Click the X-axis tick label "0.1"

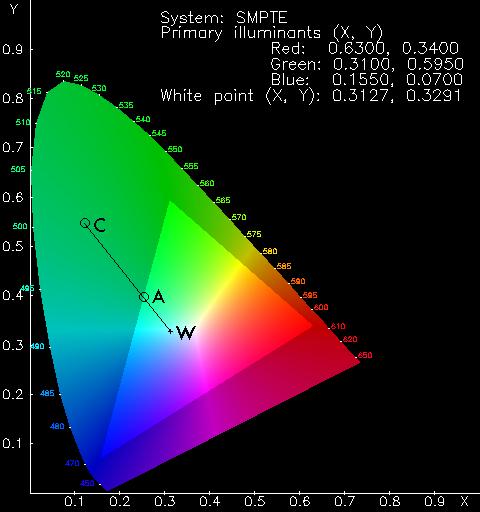74,501
